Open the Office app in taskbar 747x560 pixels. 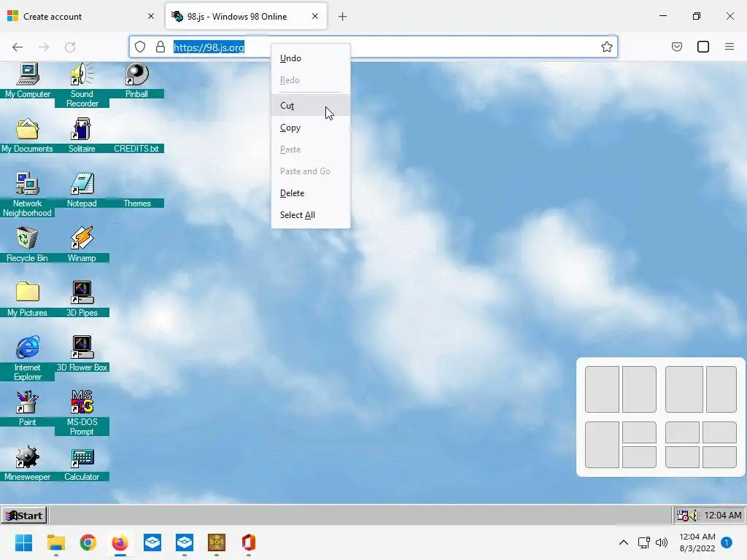point(249,542)
